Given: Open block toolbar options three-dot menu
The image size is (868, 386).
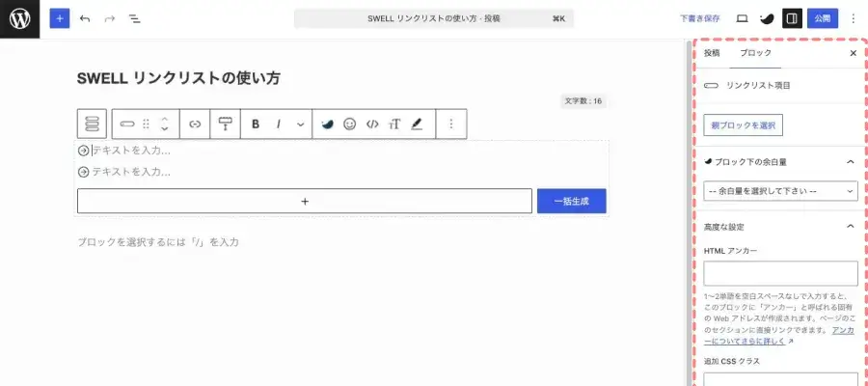Looking at the screenshot, I should (451, 124).
